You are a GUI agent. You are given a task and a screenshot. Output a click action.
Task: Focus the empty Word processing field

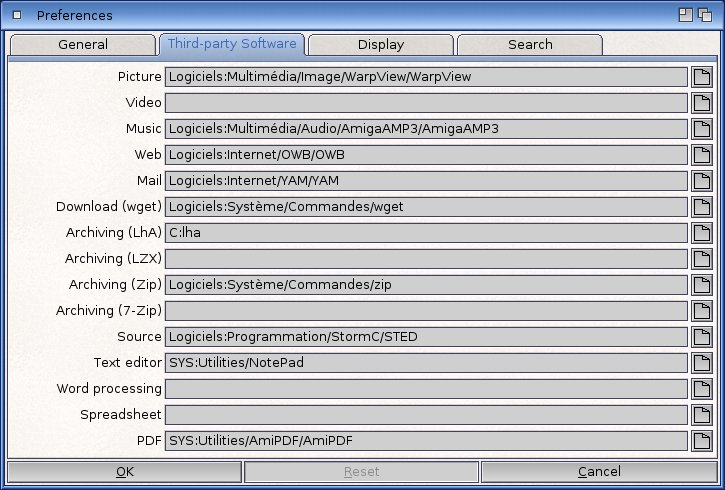(x=426, y=389)
